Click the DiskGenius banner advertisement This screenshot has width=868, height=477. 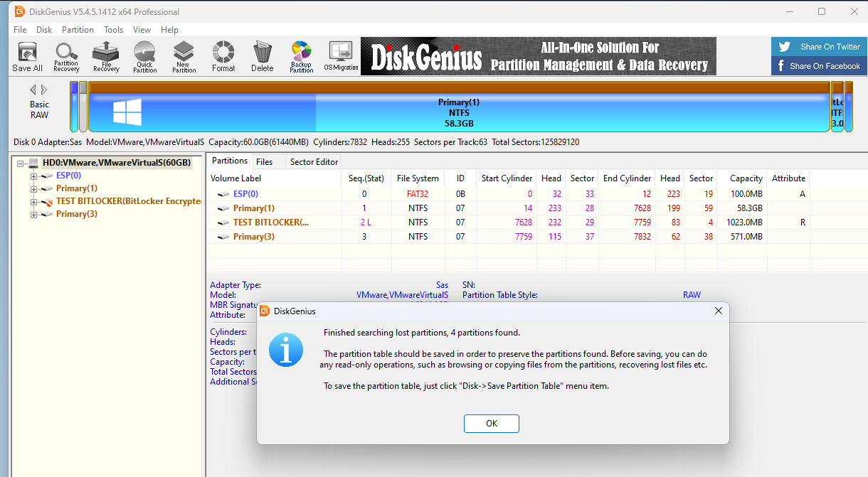(x=539, y=56)
